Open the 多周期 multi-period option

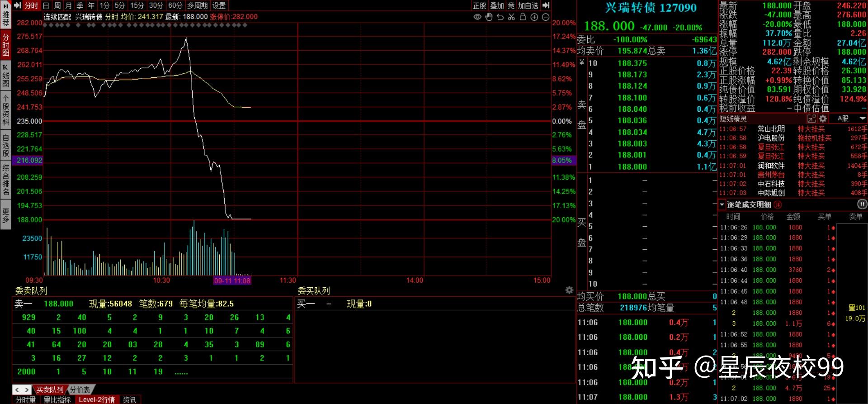198,5
